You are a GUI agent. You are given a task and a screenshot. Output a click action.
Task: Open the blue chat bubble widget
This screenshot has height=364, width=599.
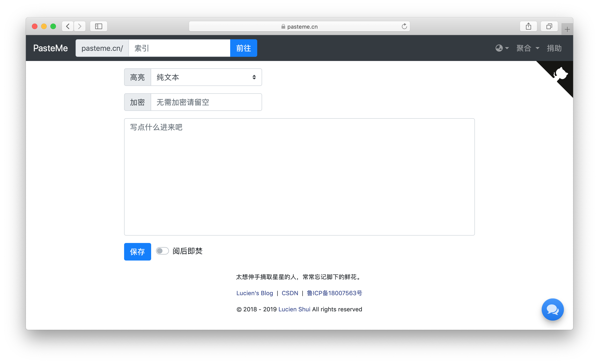point(552,309)
